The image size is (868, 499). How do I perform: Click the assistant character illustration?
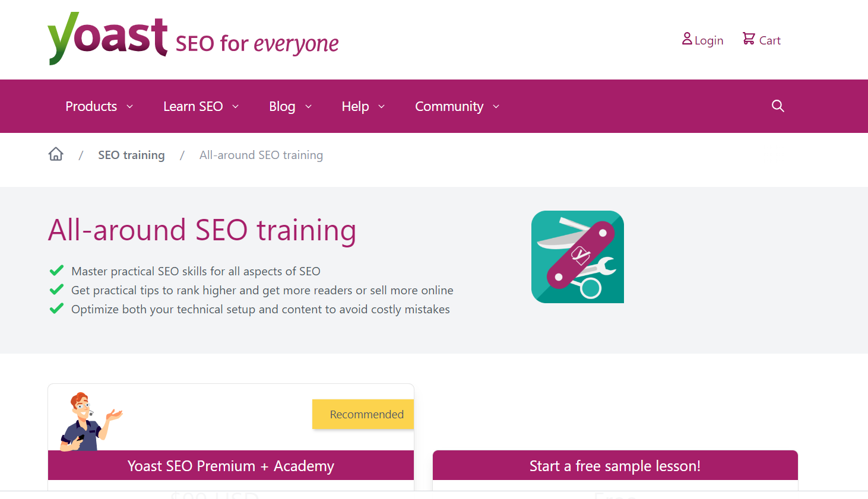tap(89, 421)
